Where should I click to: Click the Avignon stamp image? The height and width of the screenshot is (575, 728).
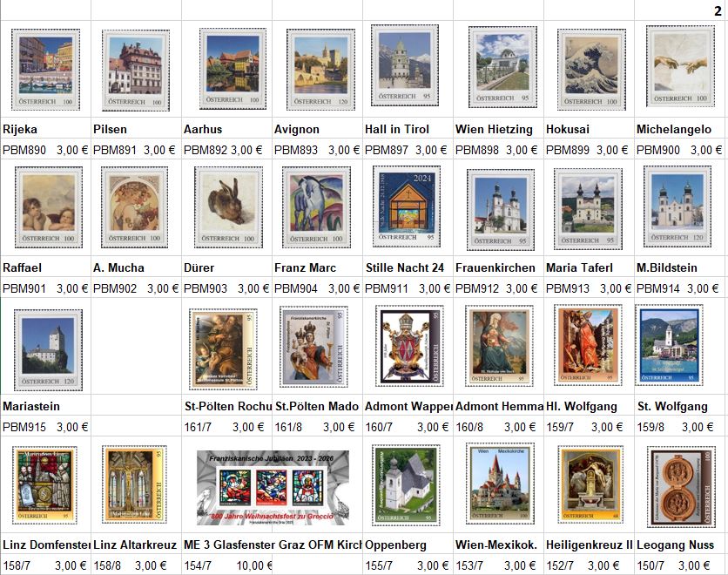(320, 70)
